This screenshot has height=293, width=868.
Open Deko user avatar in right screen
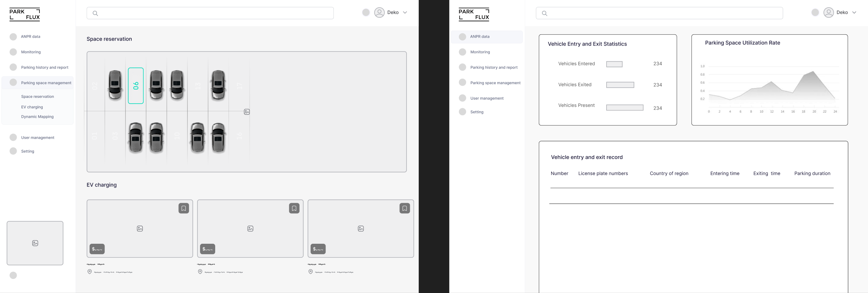click(829, 12)
